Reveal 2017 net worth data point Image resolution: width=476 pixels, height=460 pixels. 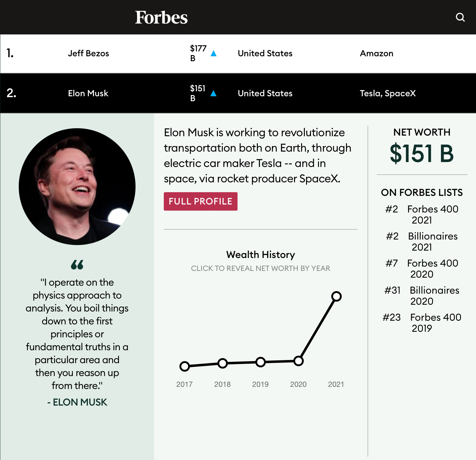pos(184,366)
